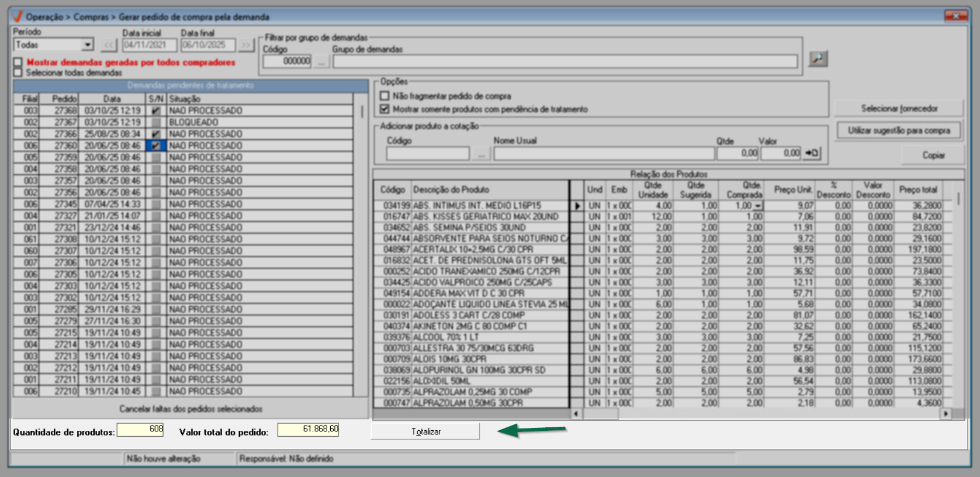Open the Período dropdown
Viewport: 980px width, 477px height.
[87, 45]
